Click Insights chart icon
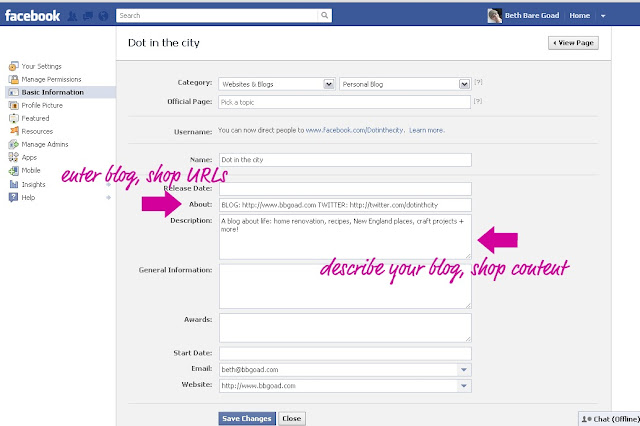The image size is (640, 426). click(x=13, y=184)
